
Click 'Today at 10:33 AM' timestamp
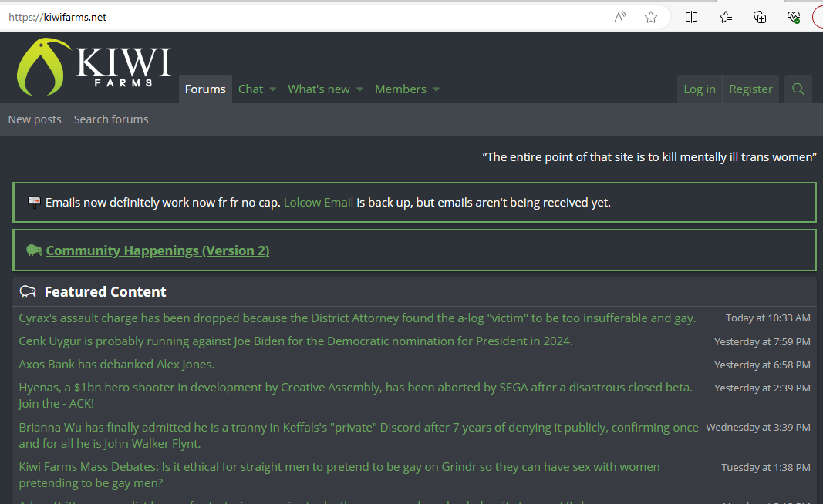pyautogui.click(x=768, y=318)
